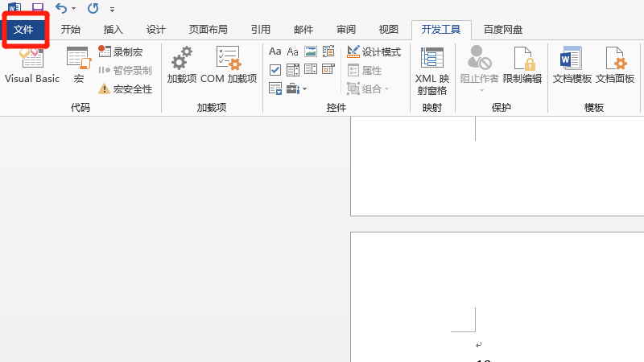Open the undo history dropdown arrow

[x=74, y=9]
